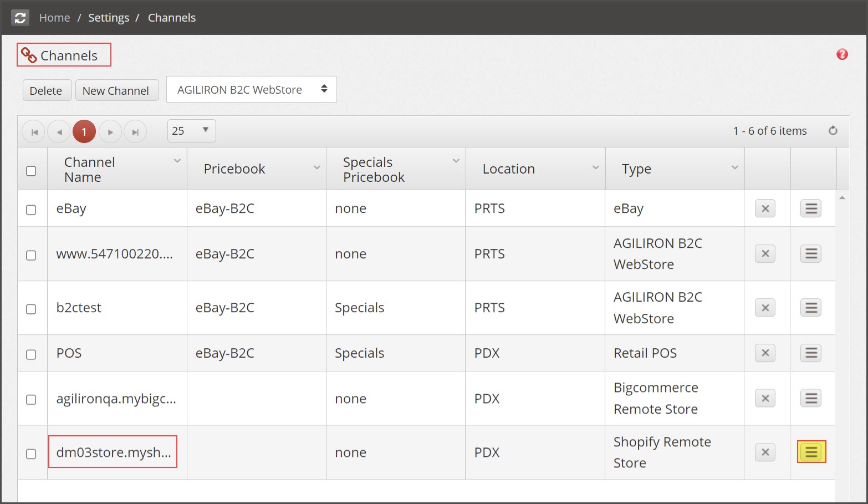Go to next page of channels grid
Screen dimensions: 868x504
110,132
